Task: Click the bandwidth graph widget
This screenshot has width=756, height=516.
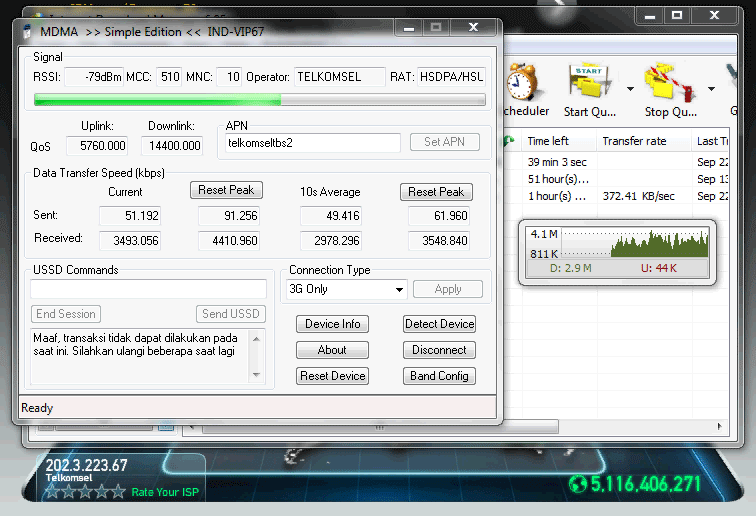Action: click(x=617, y=253)
